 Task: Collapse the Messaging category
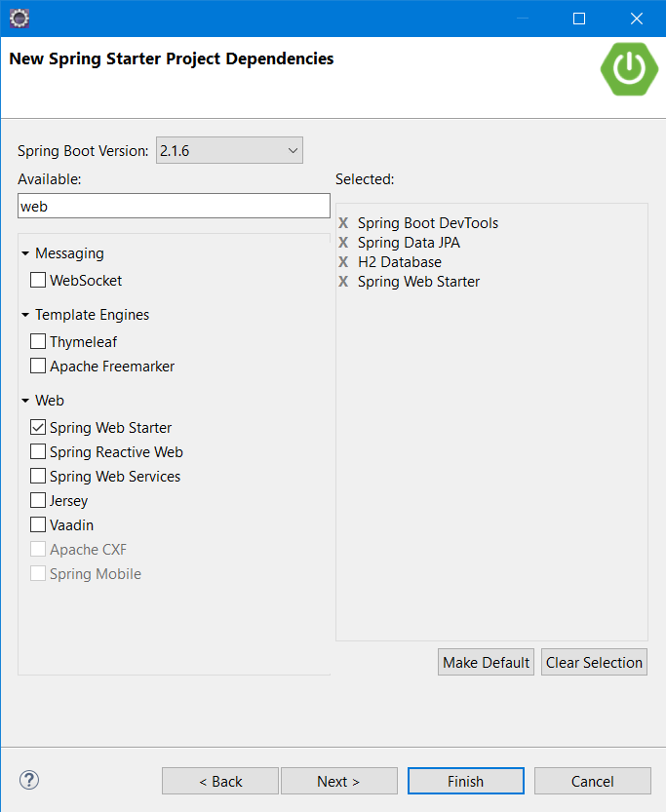click(x=25, y=253)
